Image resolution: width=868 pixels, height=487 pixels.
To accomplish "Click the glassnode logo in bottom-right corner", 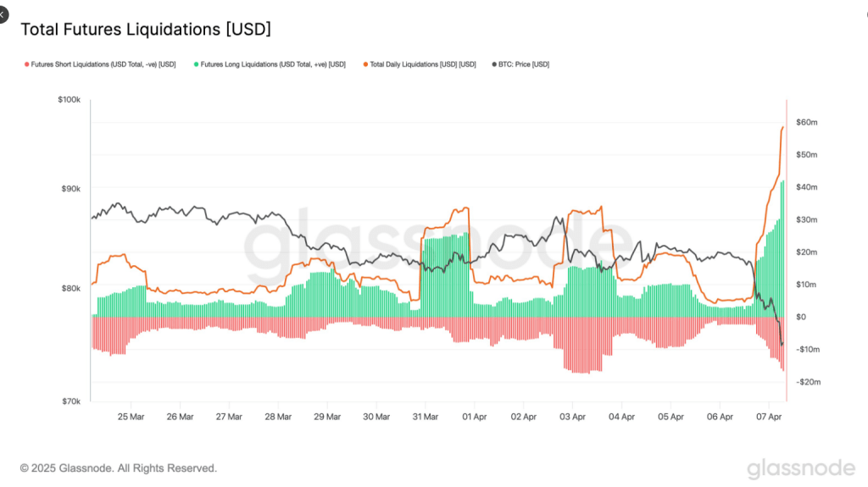I will [801, 468].
